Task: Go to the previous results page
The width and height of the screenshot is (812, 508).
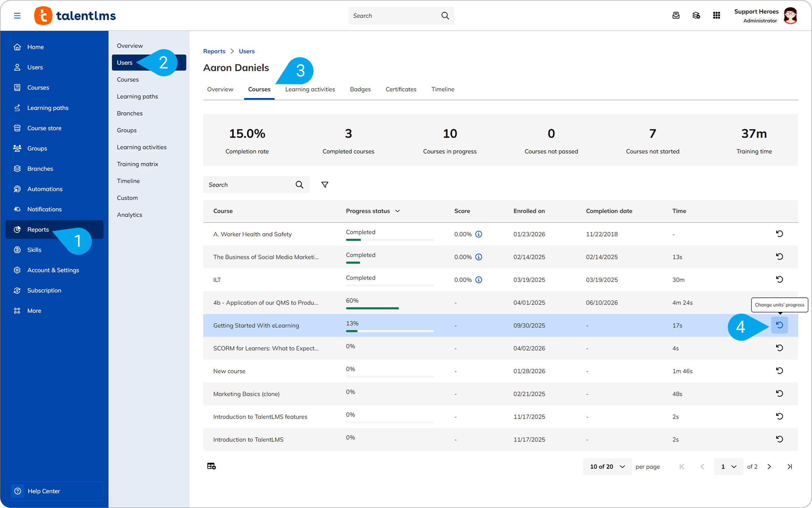Action: point(702,467)
